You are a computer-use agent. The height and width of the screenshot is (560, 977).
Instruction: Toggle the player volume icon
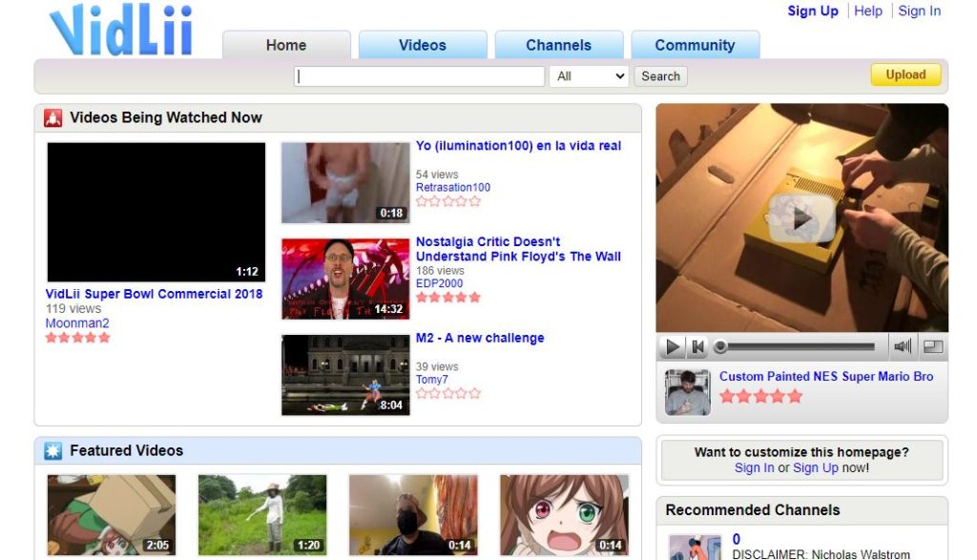pyautogui.click(x=903, y=347)
